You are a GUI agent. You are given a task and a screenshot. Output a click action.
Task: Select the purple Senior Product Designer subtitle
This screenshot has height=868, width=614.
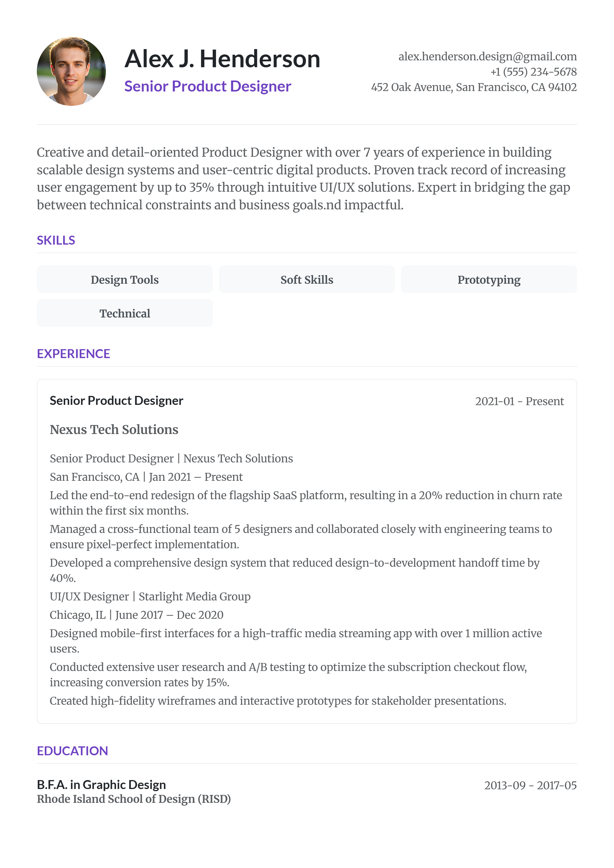pos(207,87)
